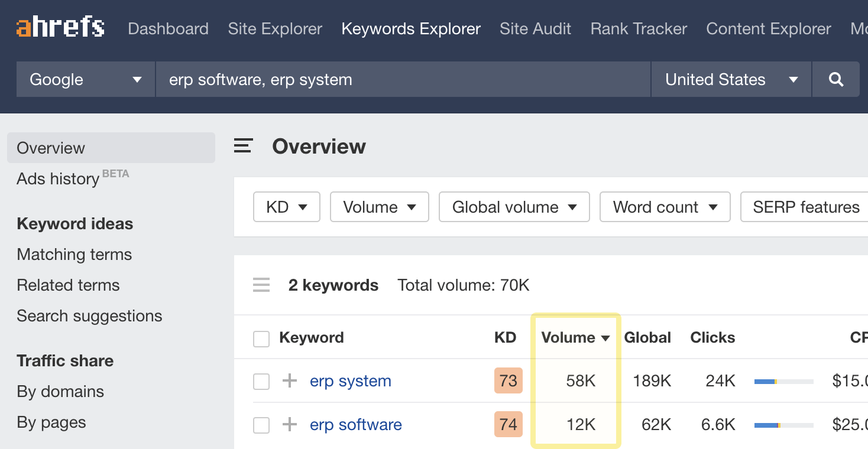The width and height of the screenshot is (868, 449).
Task: Click the keyword search input field
Action: 402,80
